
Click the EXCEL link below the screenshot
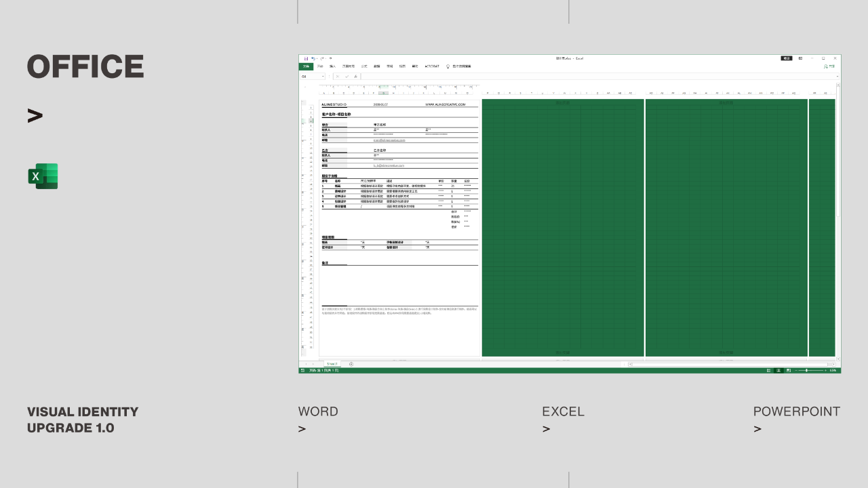(x=563, y=411)
